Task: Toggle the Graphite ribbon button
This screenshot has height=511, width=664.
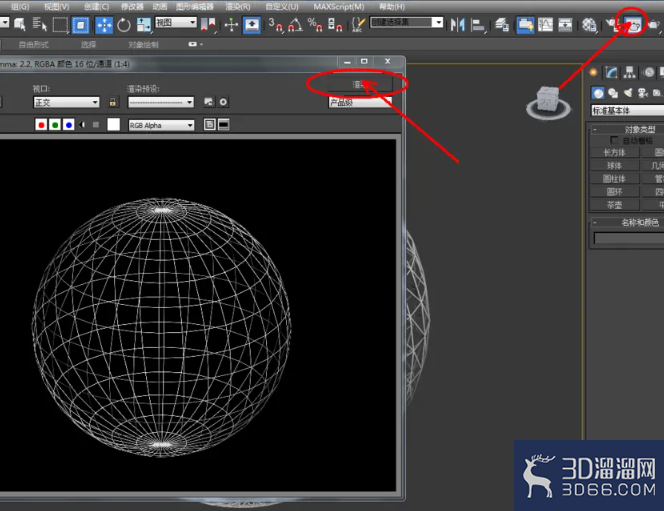Action: [525, 25]
